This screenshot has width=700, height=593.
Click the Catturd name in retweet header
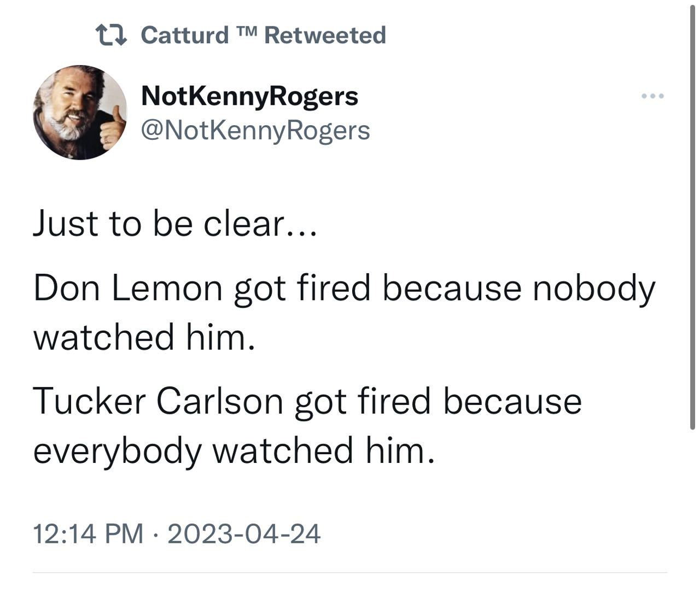185,36
